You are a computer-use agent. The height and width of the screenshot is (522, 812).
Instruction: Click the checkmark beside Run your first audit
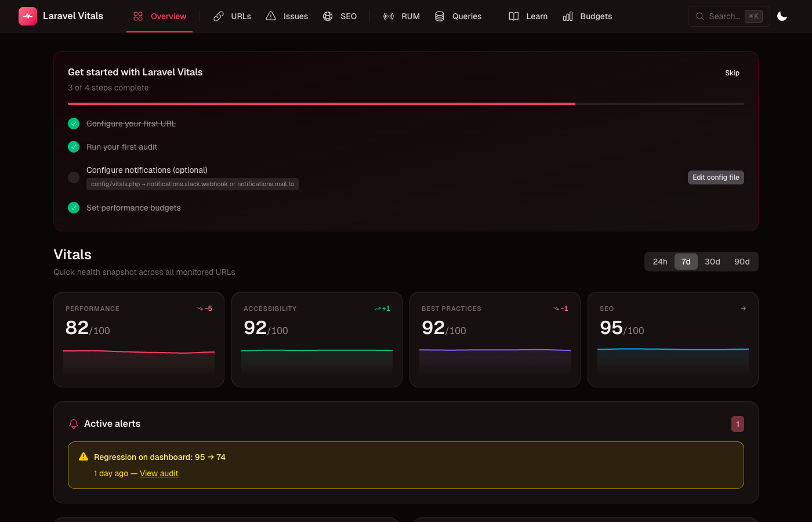[x=74, y=147]
